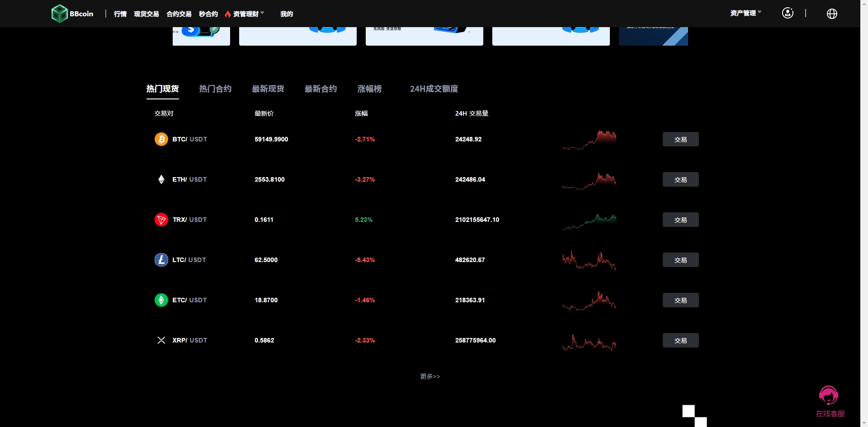Click 秒合约 in the top menu

click(x=208, y=14)
